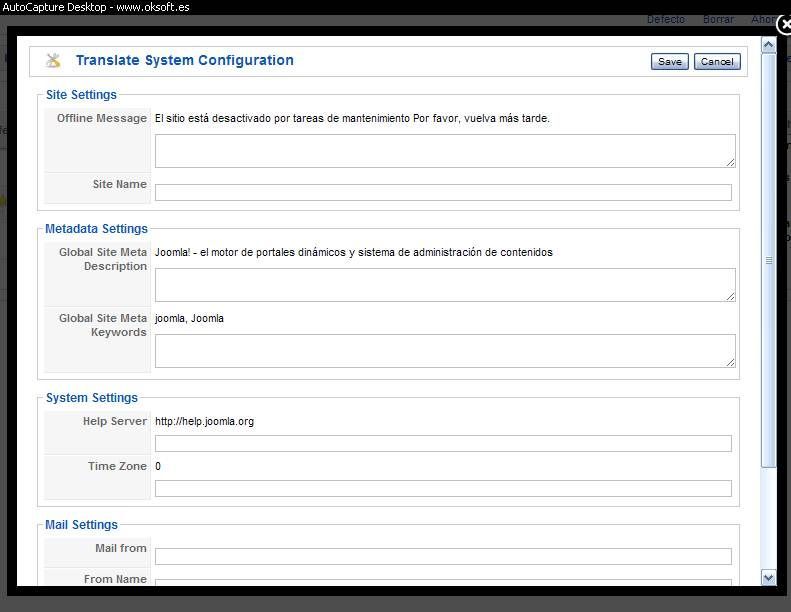Click the Time Zone label
791x612 pixels.
pos(117,466)
